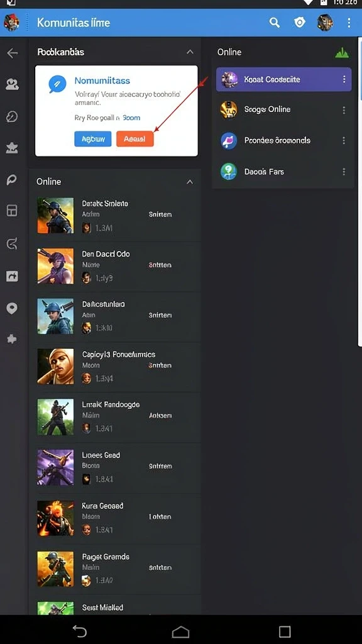Tap the Android home navigation button
This screenshot has height=644, width=362.
pyautogui.click(x=180, y=631)
